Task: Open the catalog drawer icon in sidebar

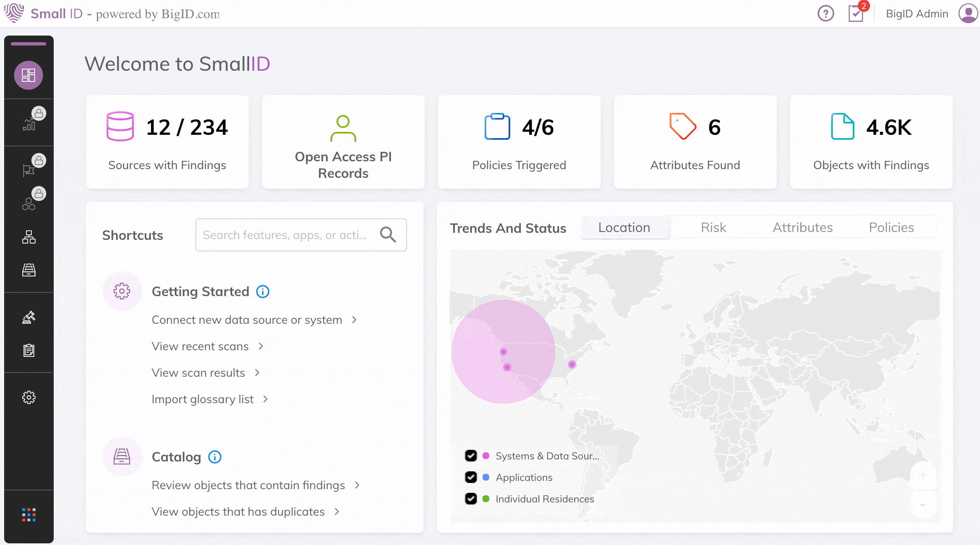Action: (29, 270)
